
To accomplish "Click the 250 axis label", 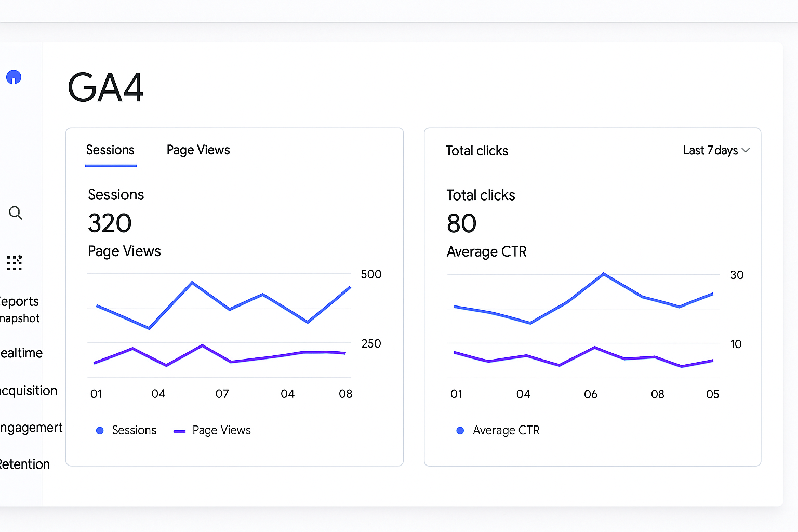I will [x=371, y=343].
